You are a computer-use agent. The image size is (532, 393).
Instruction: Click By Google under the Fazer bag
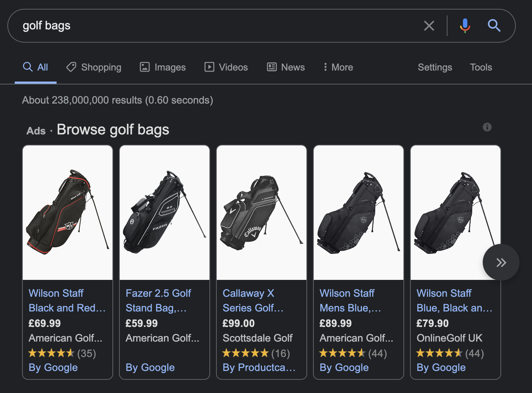point(150,368)
